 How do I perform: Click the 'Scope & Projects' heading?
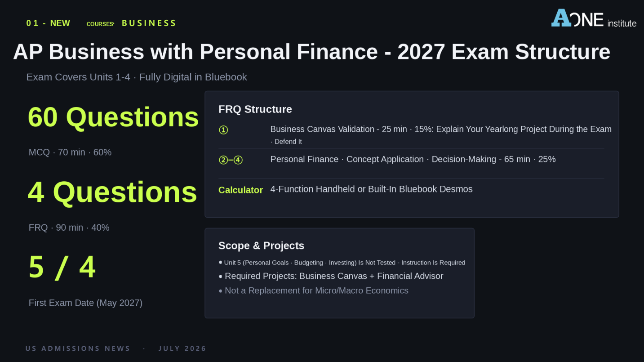coord(261,246)
